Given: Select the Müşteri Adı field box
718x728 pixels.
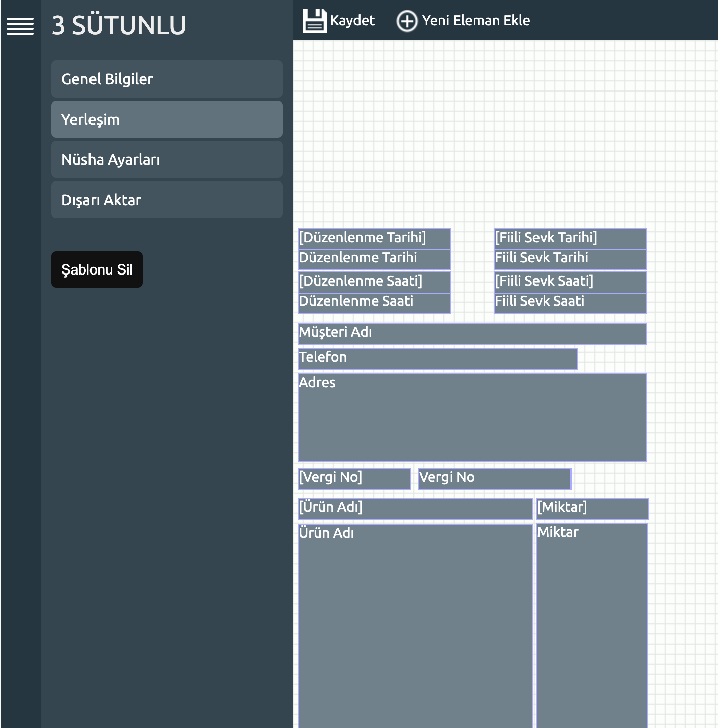Looking at the screenshot, I should pos(472,333).
